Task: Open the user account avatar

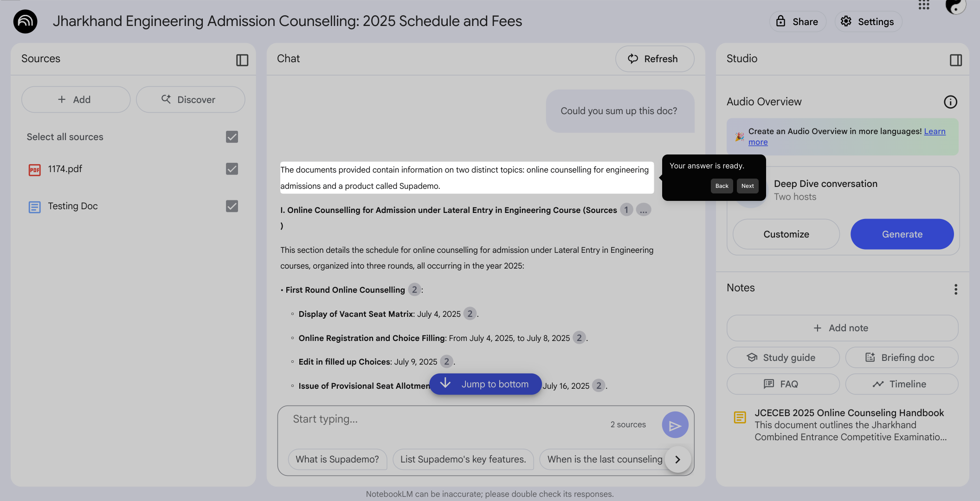Action: pyautogui.click(x=956, y=6)
